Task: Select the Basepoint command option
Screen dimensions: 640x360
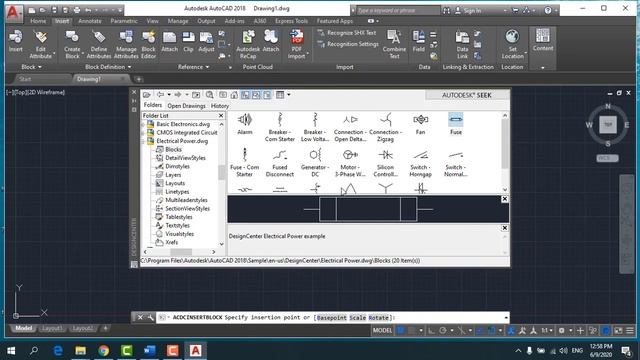Action: click(331, 317)
